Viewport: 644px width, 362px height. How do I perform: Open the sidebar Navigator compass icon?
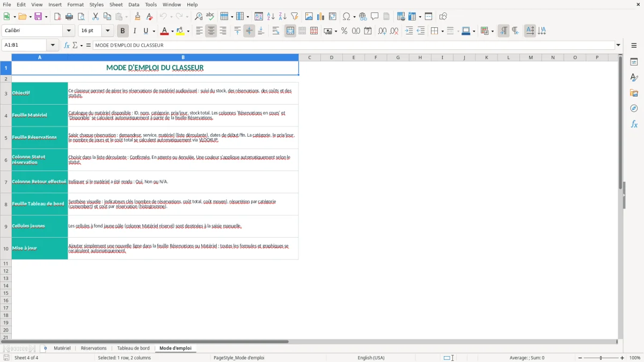pos(634,108)
